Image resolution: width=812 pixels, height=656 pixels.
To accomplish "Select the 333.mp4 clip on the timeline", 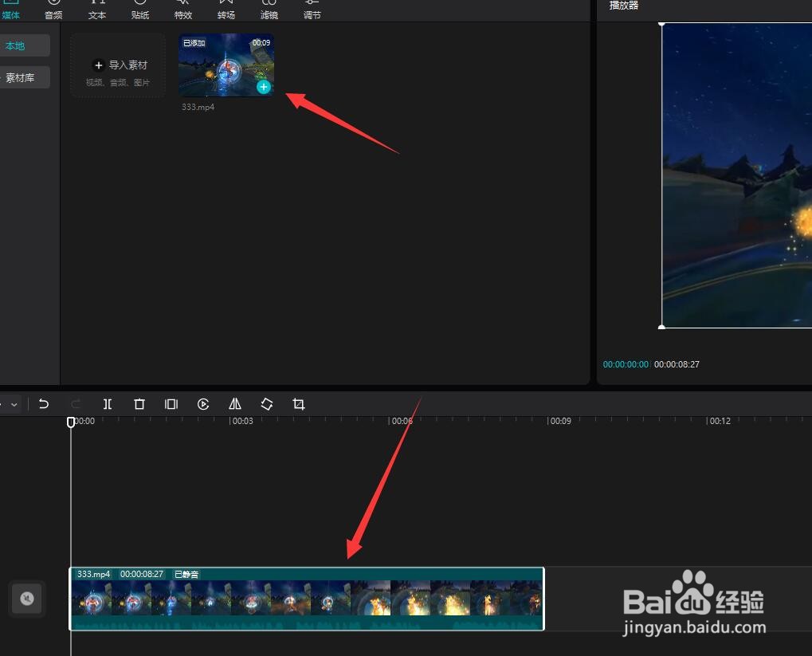I will point(307,599).
